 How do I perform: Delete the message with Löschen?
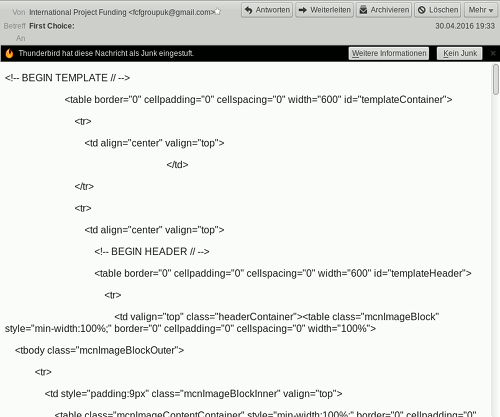click(x=438, y=10)
